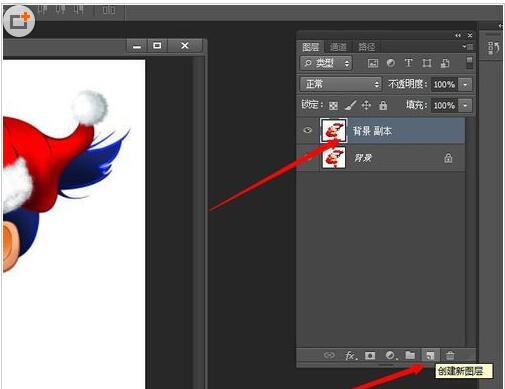
Task: Delete layer with trash icon
Action: tap(450, 355)
